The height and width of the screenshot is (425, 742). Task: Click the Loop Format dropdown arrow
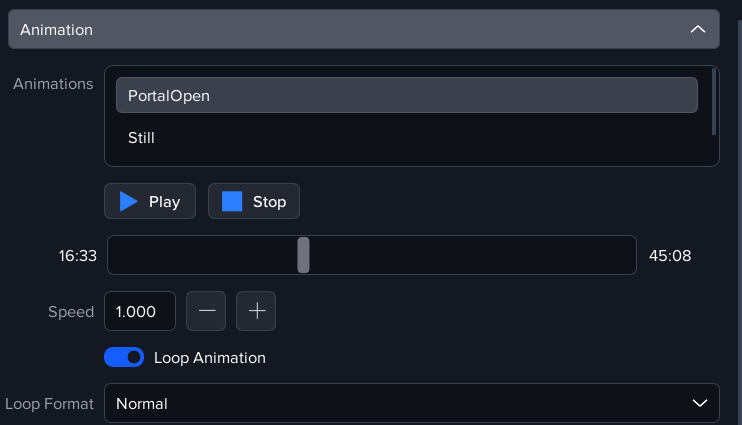click(699, 403)
